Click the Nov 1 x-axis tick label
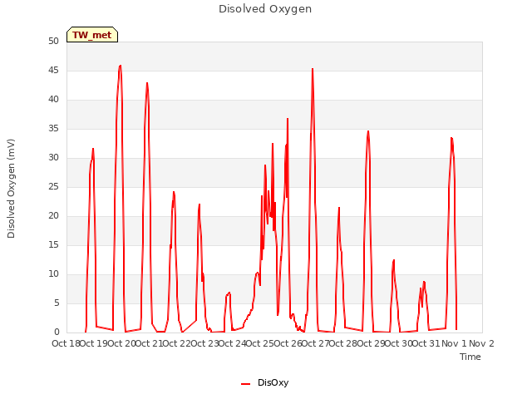 (454, 343)
